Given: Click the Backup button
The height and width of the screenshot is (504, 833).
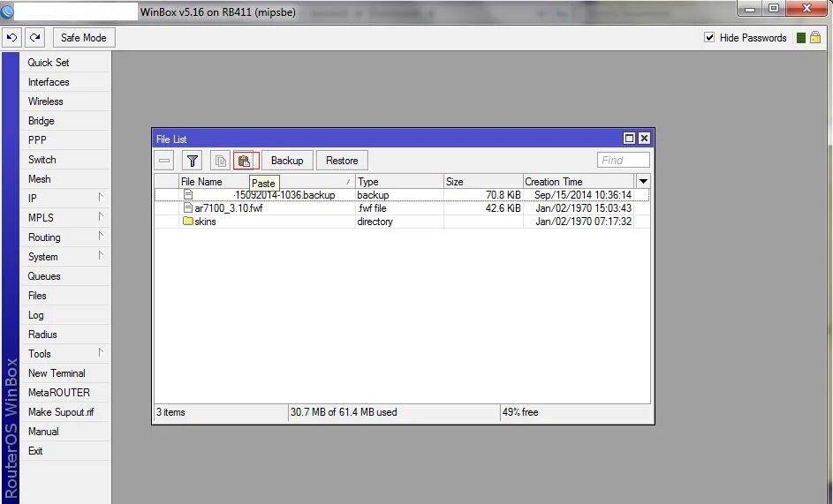Looking at the screenshot, I should (287, 161).
